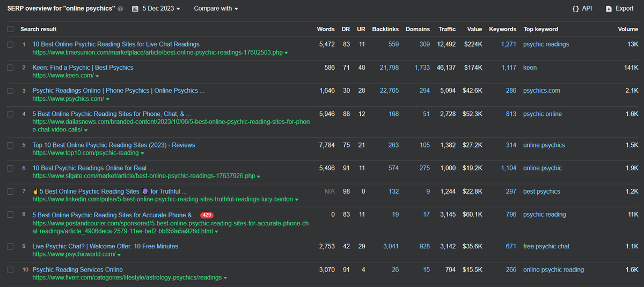Open the https://www.fiverr.com categories URL
Viewport: 644px width, 287px height.
click(127, 278)
